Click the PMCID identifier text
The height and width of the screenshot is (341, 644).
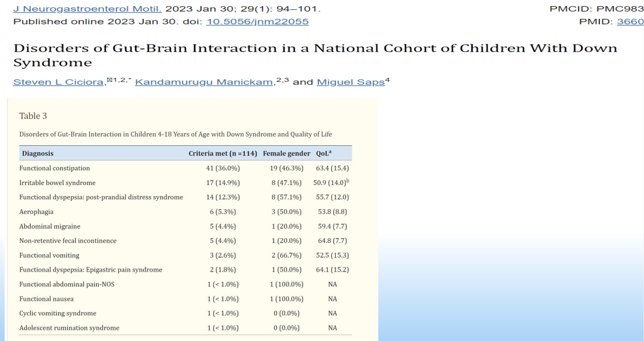pyautogui.click(x=597, y=9)
